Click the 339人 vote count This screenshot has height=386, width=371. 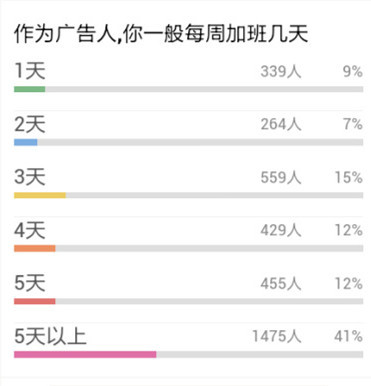click(x=281, y=71)
